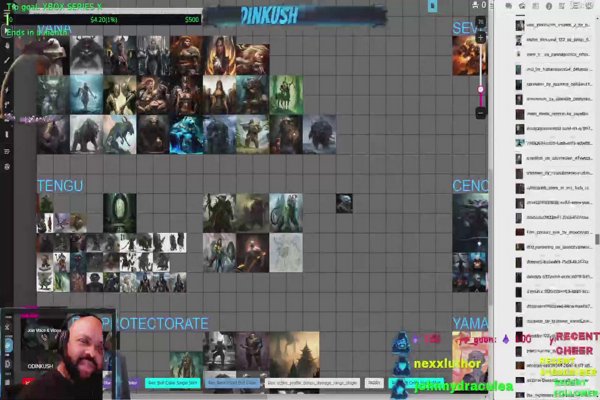Select the glowing blue bear token
The width and height of the screenshot is (600, 400).
tap(186, 135)
